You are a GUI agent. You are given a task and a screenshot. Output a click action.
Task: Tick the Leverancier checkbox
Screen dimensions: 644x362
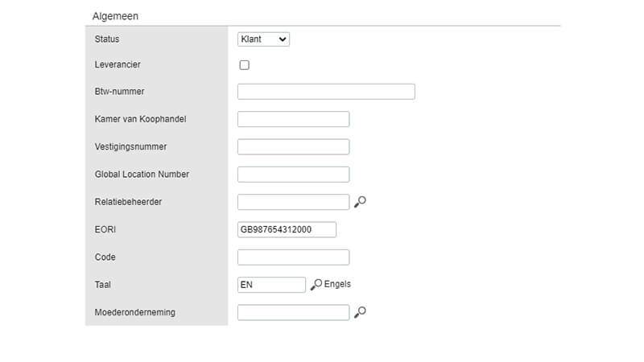pyautogui.click(x=245, y=65)
